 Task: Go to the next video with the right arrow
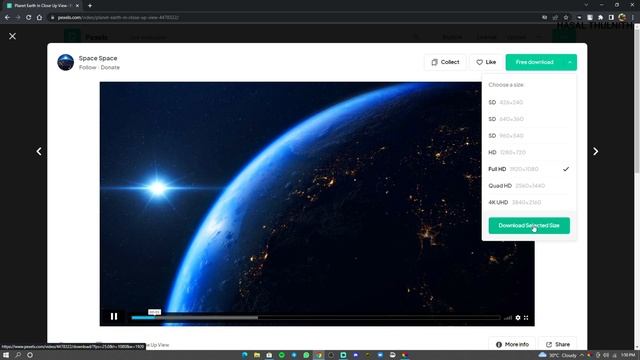click(x=596, y=151)
